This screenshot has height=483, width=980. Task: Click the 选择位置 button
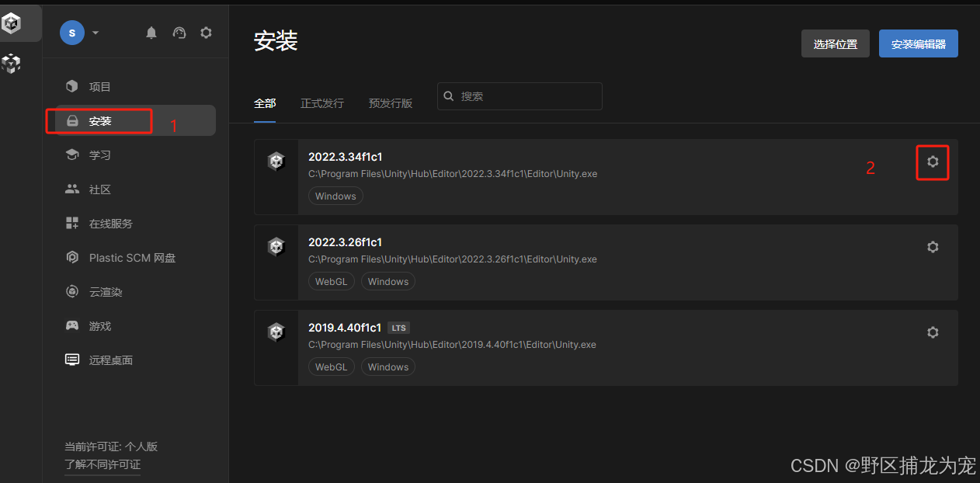pyautogui.click(x=836, y=44)
